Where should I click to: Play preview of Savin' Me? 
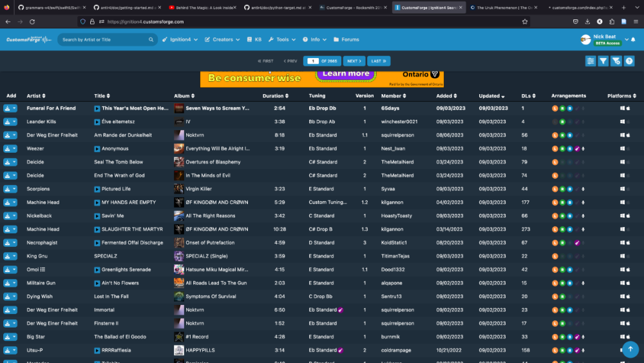97,216
